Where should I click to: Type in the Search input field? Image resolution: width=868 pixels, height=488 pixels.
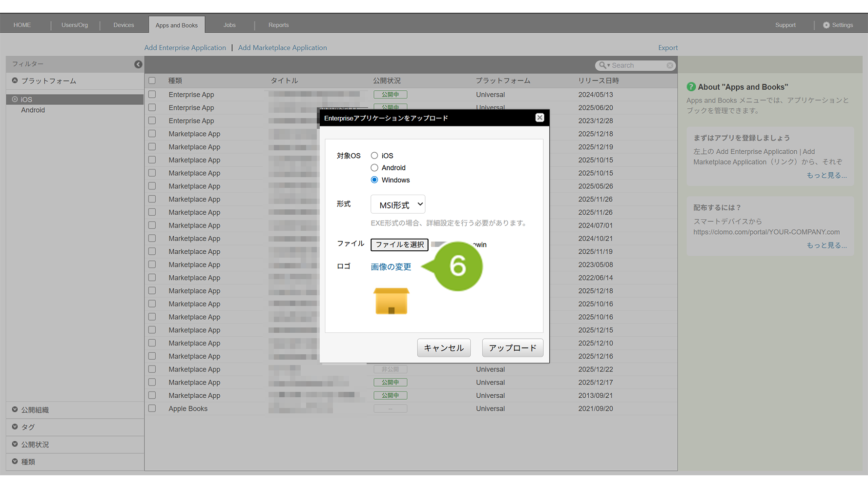pyautogui.click(x=637, y=65)
